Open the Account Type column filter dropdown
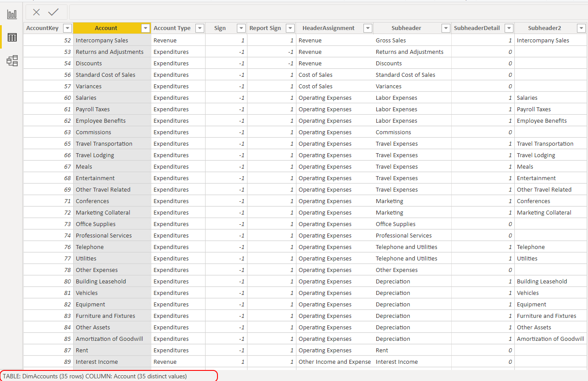This screenshot has height=381, width=588. (200, 28)
